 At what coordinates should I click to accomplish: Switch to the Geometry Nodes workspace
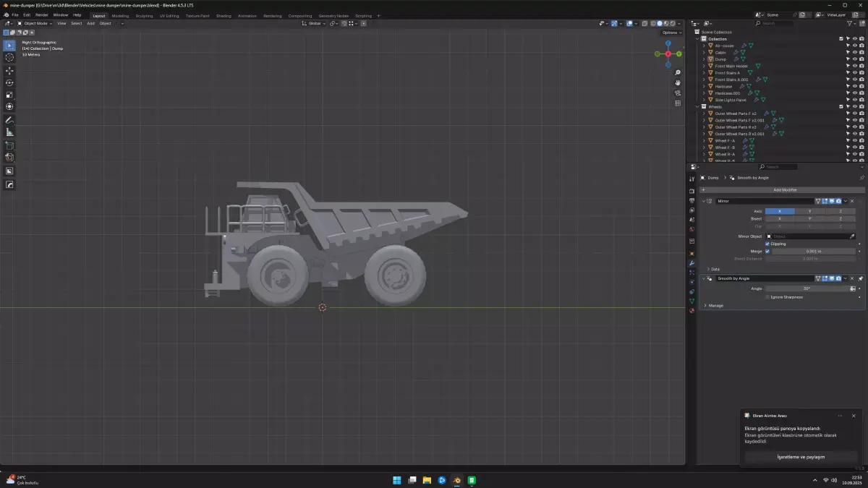333,15
